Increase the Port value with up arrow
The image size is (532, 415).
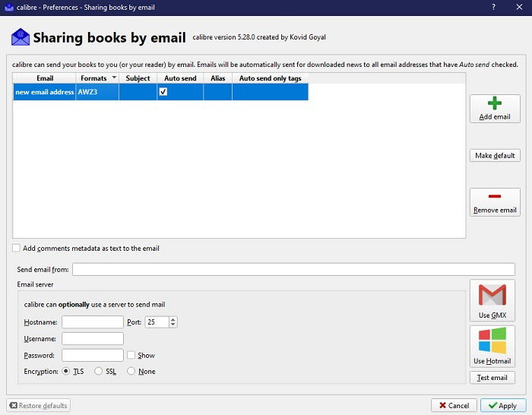click(x=173, y=319)
